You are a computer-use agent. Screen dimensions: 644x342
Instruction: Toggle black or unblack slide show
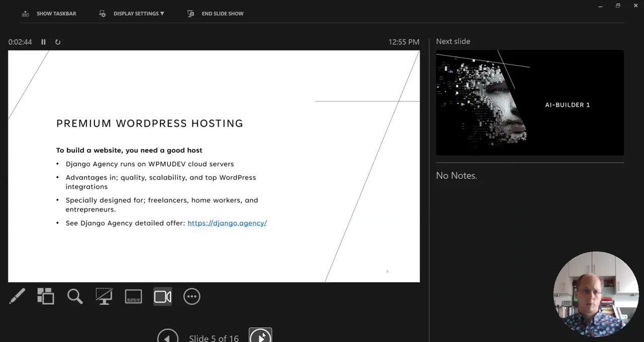click(104, 296)
